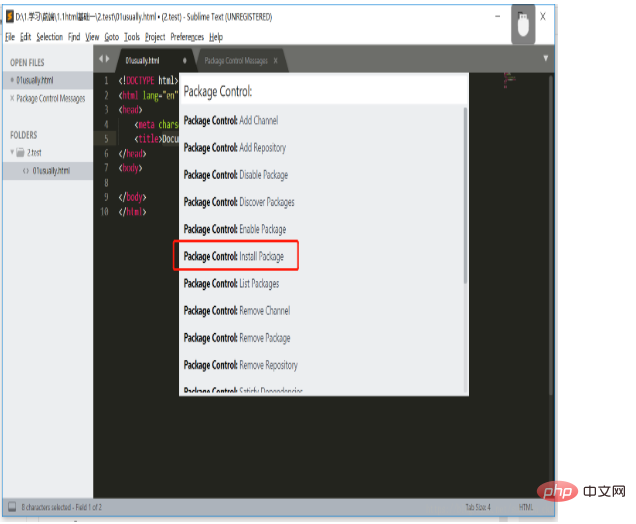
Task: Open the Preferences menu
Action: [x=187, y=37]
